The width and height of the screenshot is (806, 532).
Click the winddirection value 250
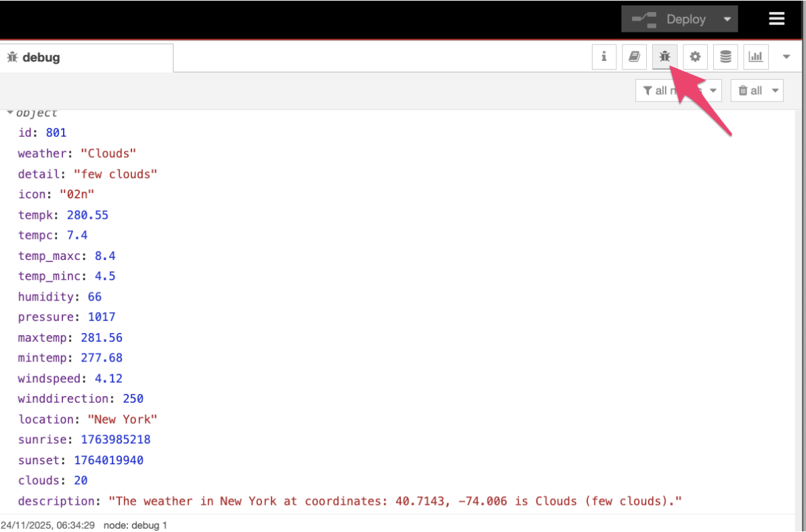[133, 399]
